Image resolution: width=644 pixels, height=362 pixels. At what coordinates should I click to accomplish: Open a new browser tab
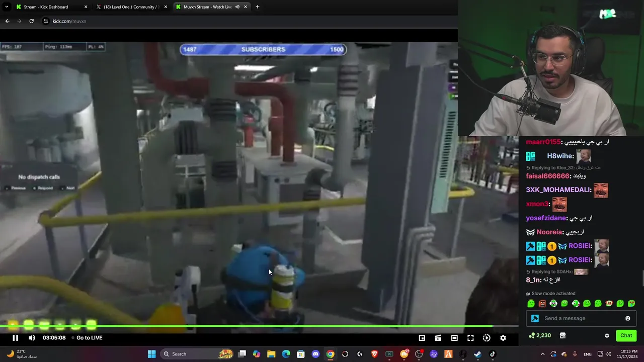click(258, 7)
